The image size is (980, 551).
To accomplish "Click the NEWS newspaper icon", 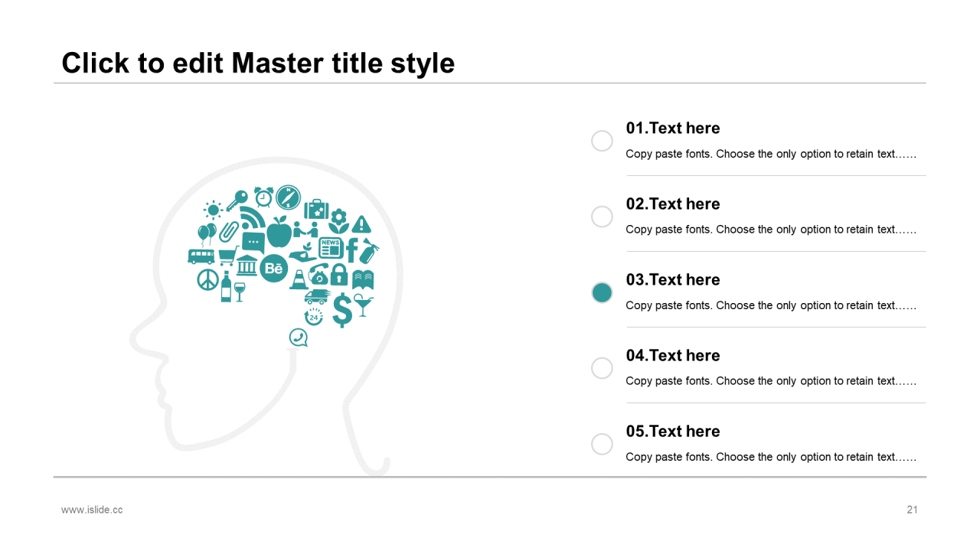I will [331, 248].
